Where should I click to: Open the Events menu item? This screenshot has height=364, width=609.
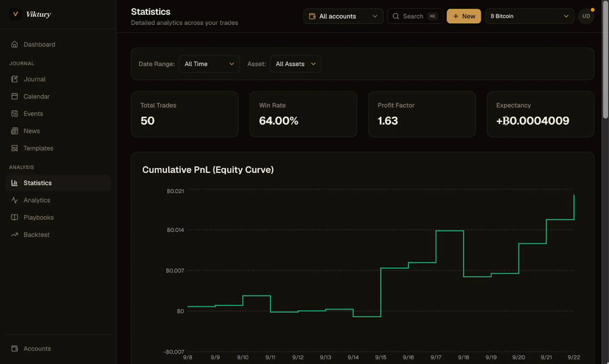(x=58, y=114)
